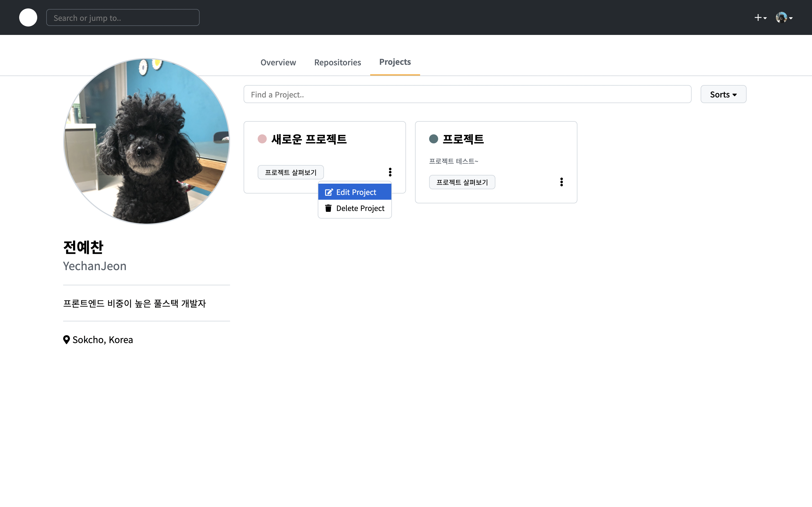This screenshot has width=812, height=507.
Task: Switch to the Overview tab
Action: tap(278, 62)
